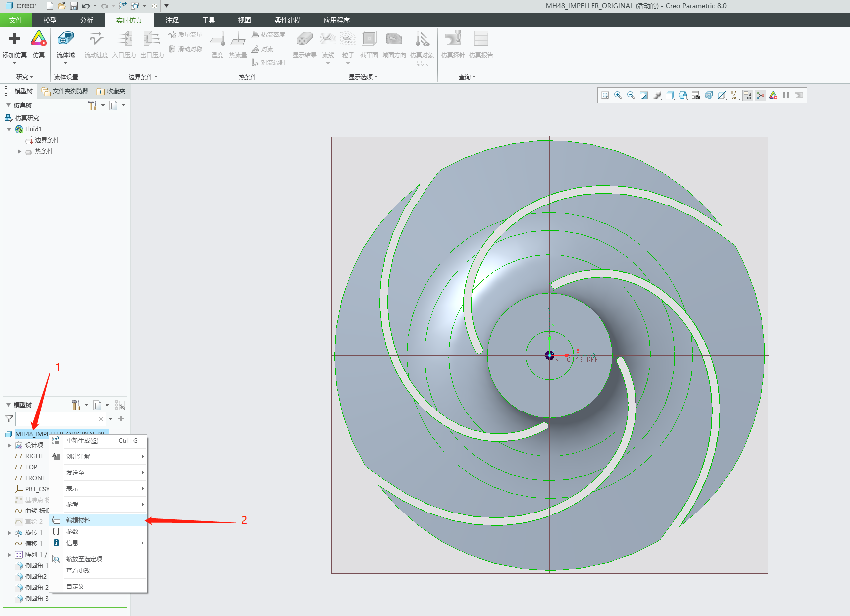Click the zoom out magnifier icon
Viewport: 850px width, 616px height.
point(631,95)
